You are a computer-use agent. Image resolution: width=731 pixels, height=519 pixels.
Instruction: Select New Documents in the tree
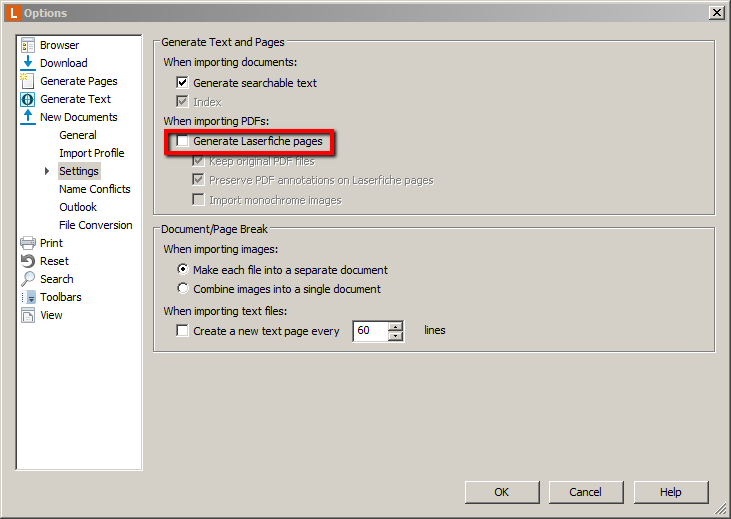pyautogui.click(x=78, y=117)
